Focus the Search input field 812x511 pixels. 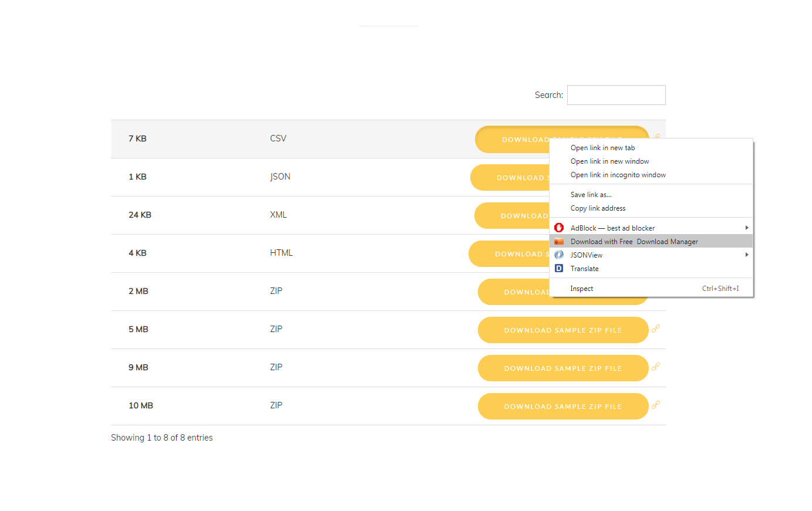click(x=616, y=95)
